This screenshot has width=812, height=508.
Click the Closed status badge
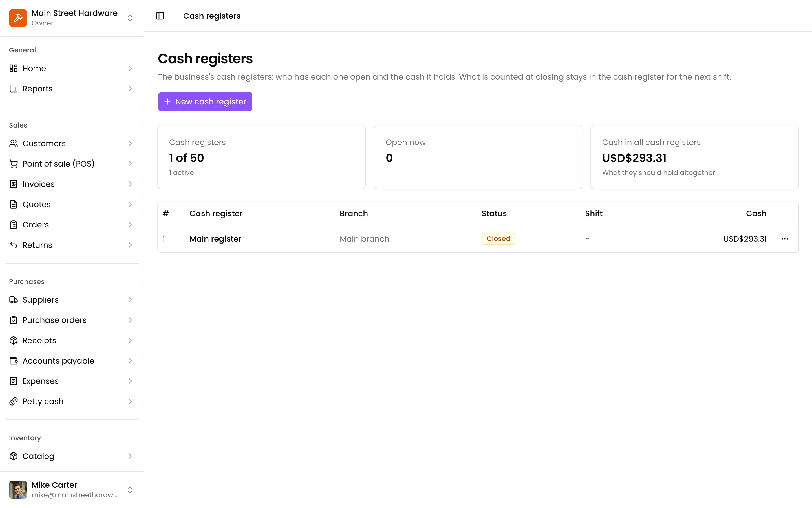point(498,239)
